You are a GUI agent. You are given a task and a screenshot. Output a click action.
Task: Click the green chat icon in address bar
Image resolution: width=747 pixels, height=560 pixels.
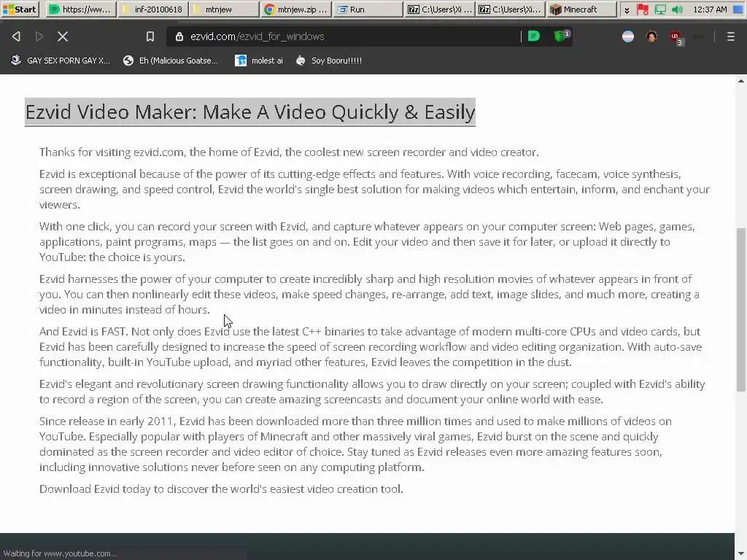coord(533,36)
